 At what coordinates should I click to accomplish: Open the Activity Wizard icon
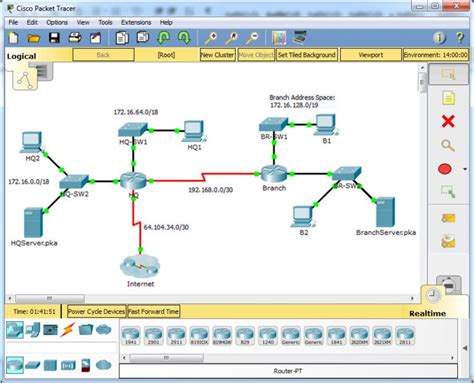click(95, 38)
